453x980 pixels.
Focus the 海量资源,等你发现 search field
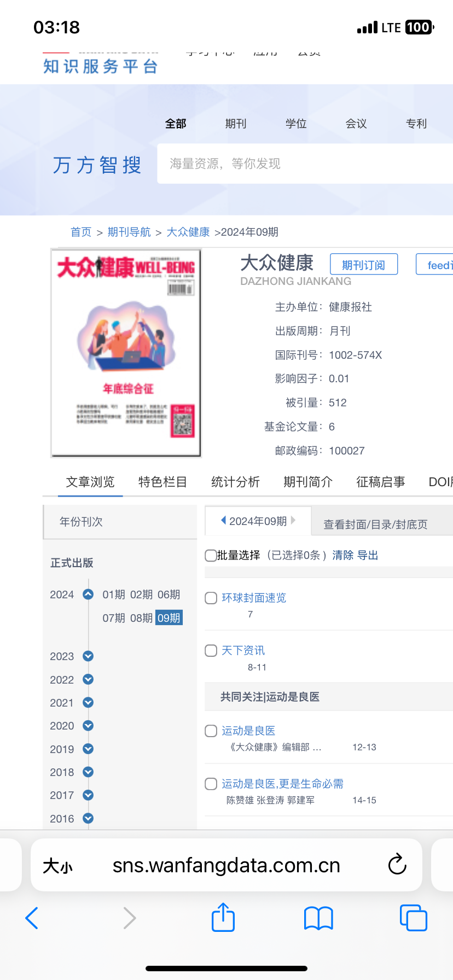click(x=305, y=164)
